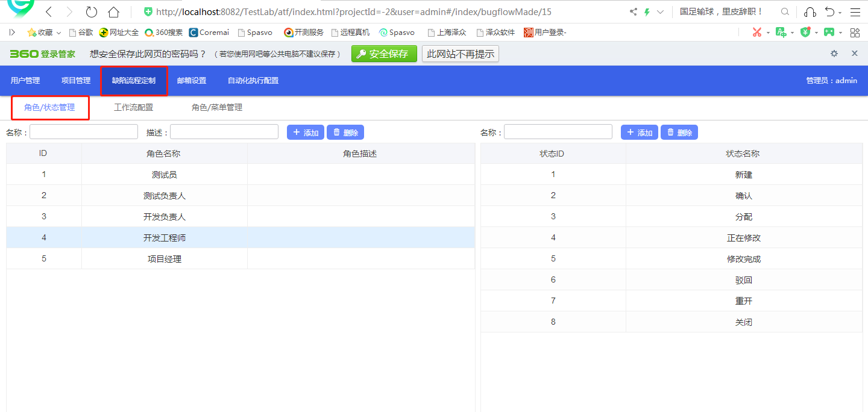Image resolution: width=868 pixels, height=412 pixels.
Task: Click 添加 button in the role panel
Action: tap(306, 133)
